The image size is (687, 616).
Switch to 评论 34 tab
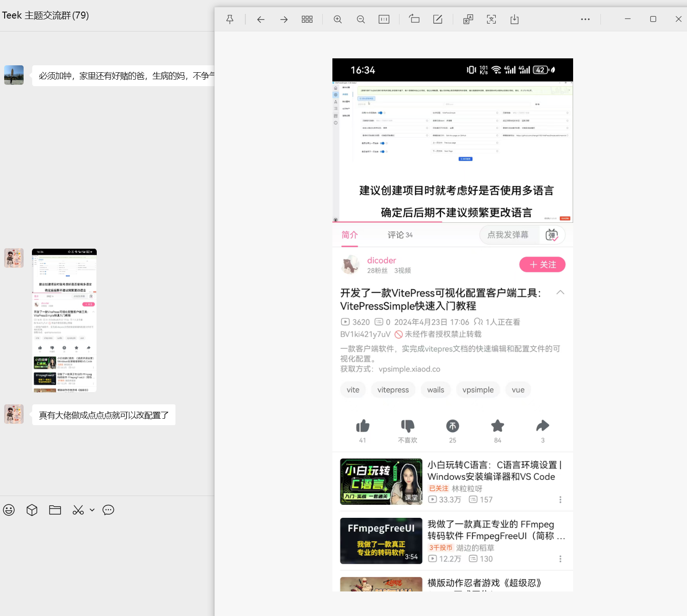click(x=400, y=235)
